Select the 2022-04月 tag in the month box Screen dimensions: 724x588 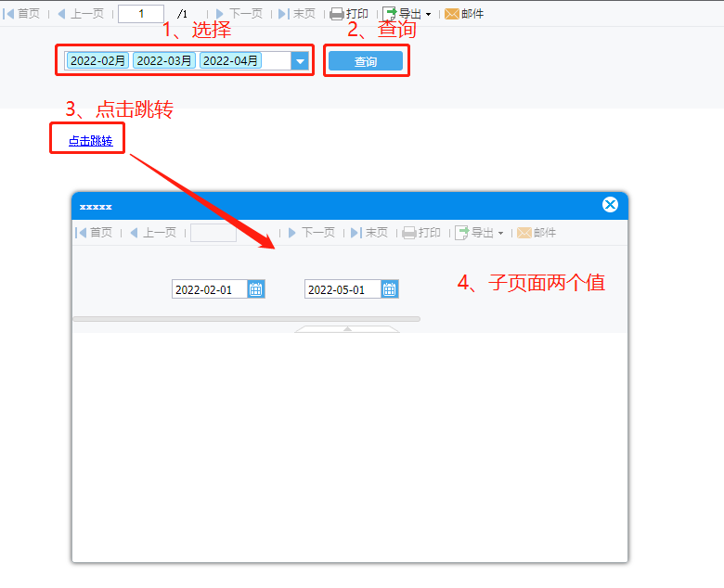point(230,60)
